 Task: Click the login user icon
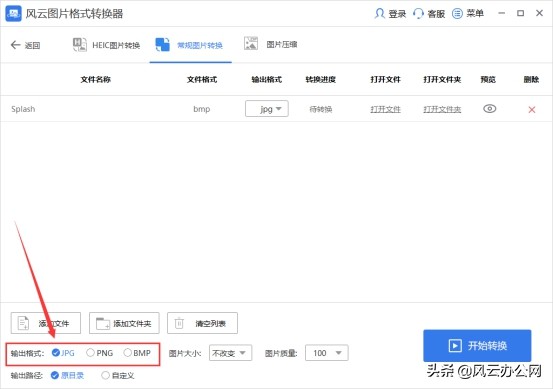(x=379, y=14)
